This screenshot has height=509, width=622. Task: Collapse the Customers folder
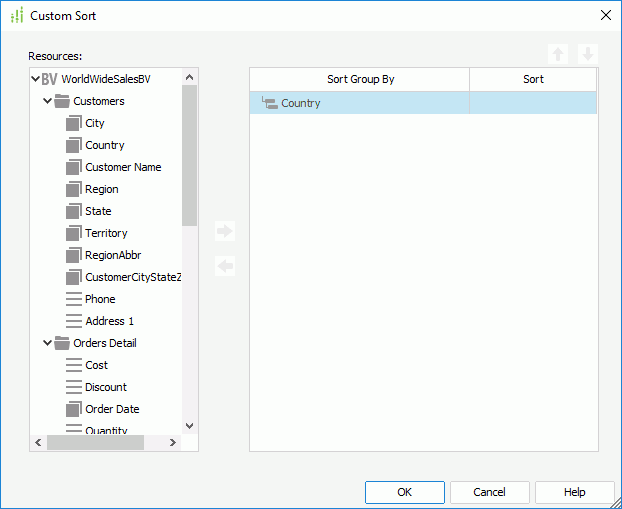click(x=47, y=101)
